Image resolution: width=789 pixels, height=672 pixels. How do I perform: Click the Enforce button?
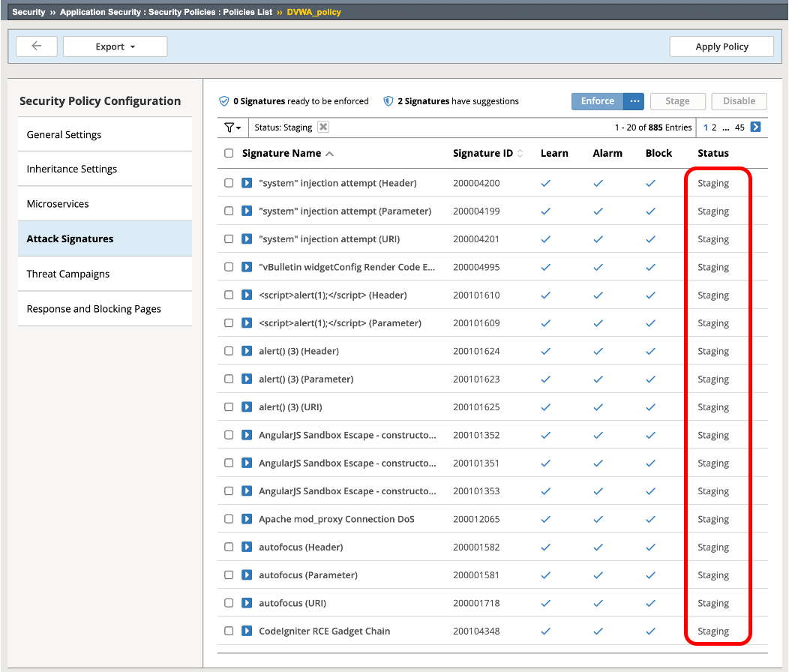(x=597, y=101)
